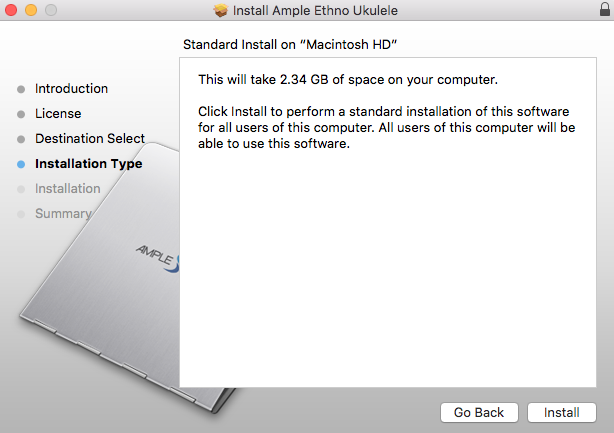Select the License step label
The image size is (614, 433).
58,114
